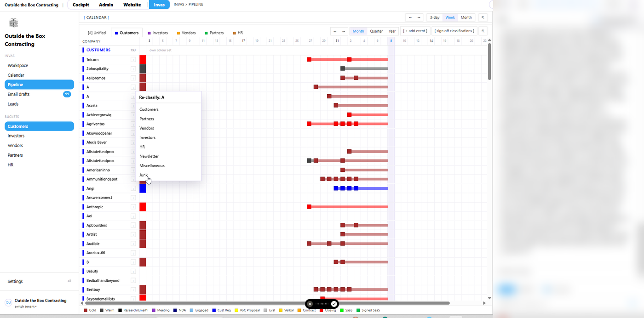Viewport: 644px width, 318px height.
Task: Click the calendar previous arrow beside 3-day
Action: click(x=410, y=17)
